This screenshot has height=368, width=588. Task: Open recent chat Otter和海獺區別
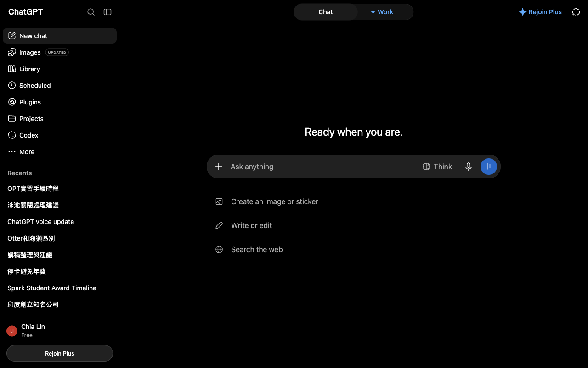[x=60, y=238]
